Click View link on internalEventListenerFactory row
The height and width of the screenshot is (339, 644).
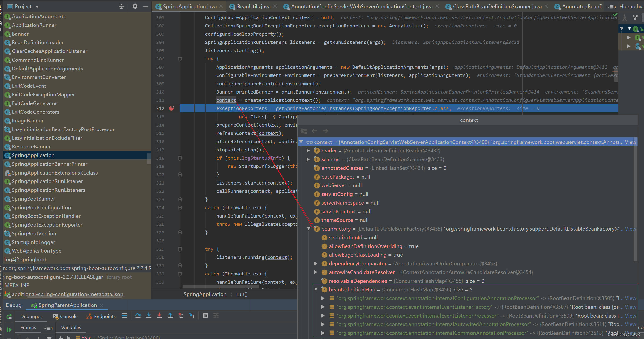pos(631,307)
